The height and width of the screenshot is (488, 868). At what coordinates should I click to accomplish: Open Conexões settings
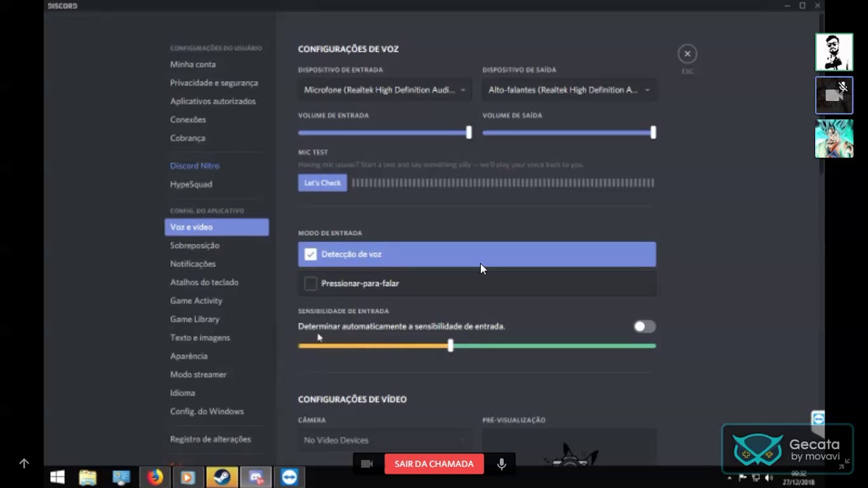tap(188, 119)
